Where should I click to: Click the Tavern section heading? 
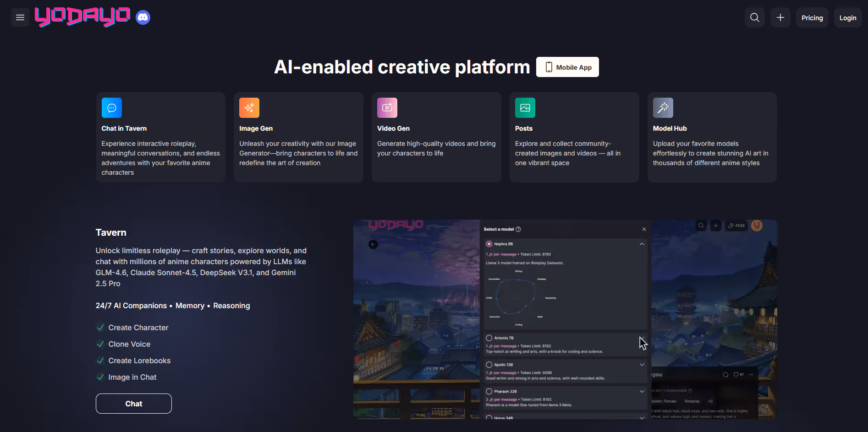(x=111, y=233)
